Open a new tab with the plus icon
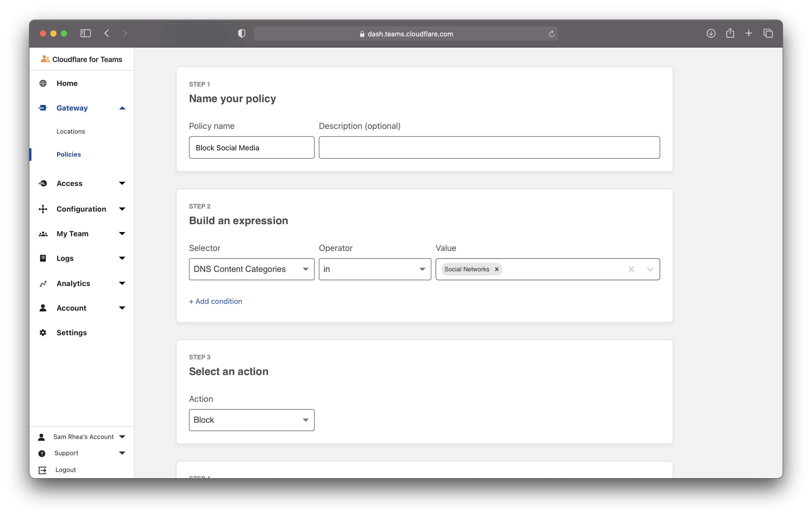The image size is (812, 517). coord(749,34)
